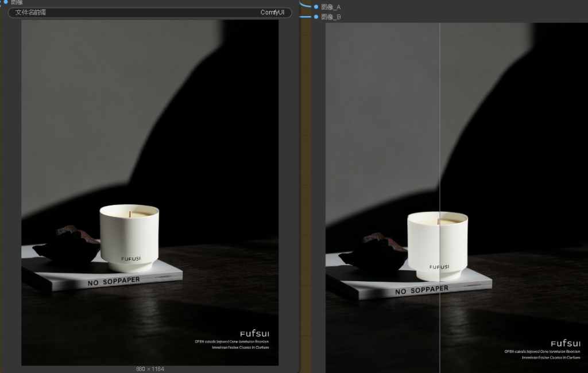This screenshot has height=373, width=588.
Task: Click the small caption text in left preview
Action: (x=232, y=344)
